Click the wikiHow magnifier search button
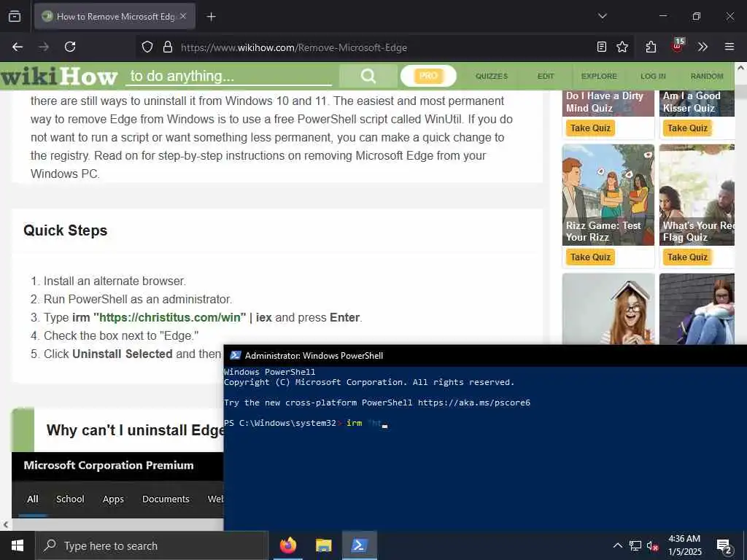Screen dimensions: 747x560 click(x=368, y=76)
